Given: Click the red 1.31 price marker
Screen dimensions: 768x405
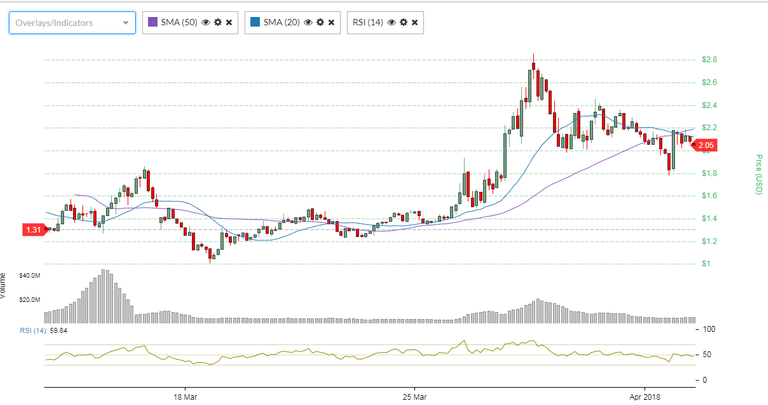Looking at the screenshot, I should [x=33, y=230].
